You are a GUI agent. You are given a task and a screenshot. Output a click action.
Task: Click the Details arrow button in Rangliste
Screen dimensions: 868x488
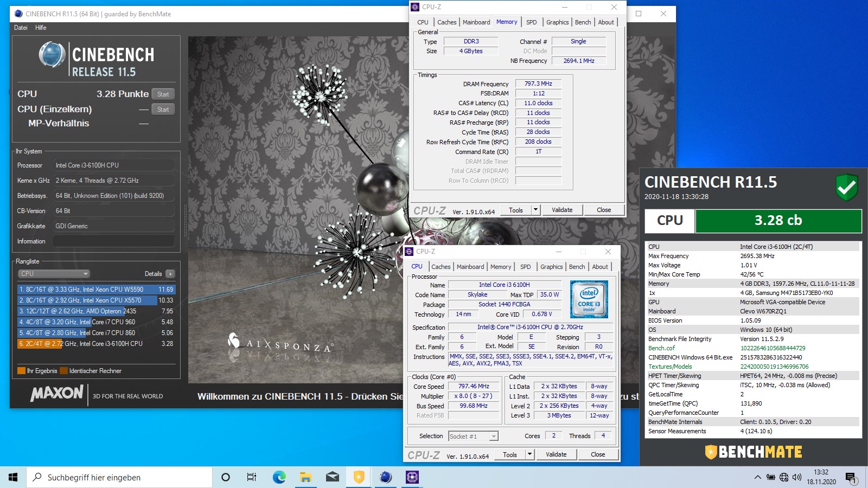pos(170,274)
